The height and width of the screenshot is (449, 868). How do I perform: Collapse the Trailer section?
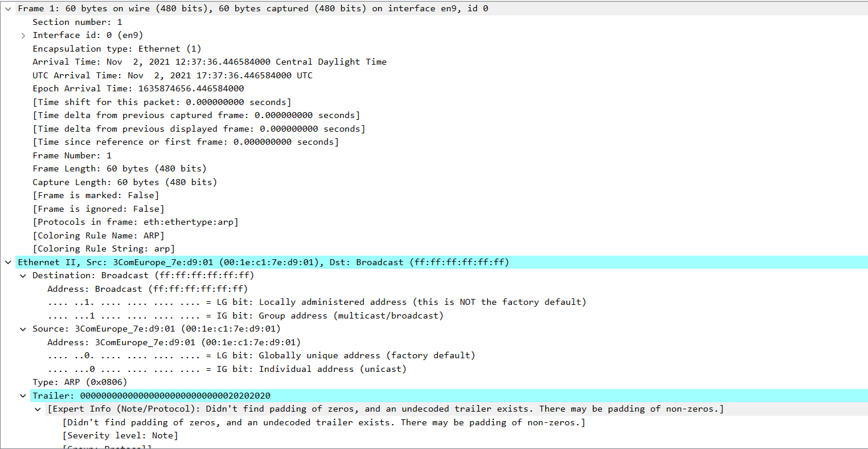[x=23, y=395]
